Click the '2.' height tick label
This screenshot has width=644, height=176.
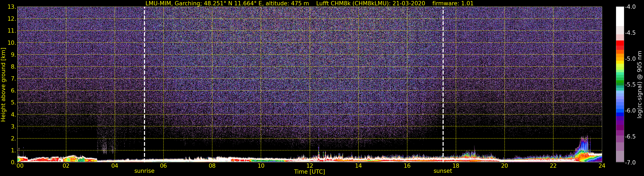(13, 139)
